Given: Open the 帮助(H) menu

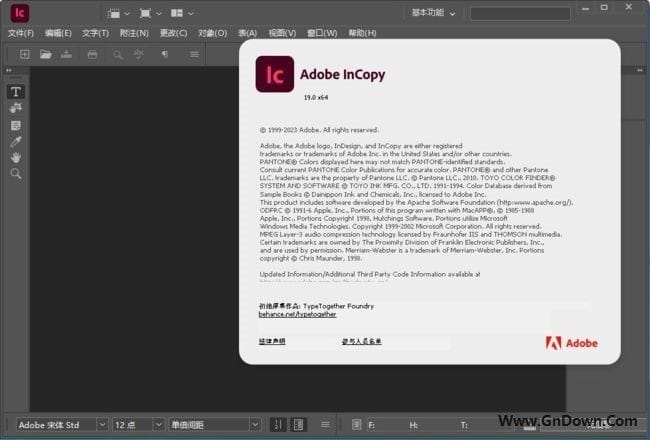Looking at the screenshot, I should point(362,33).
